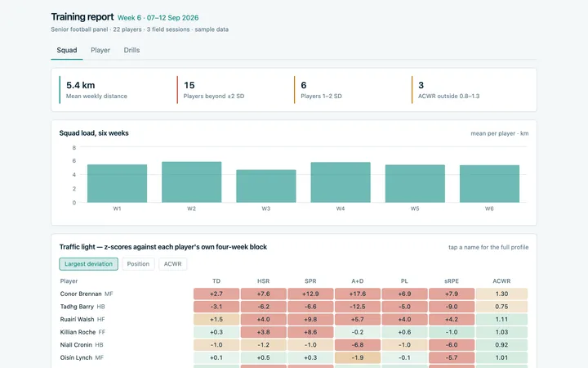Click Oisín Lynch's ACWR cell 1.01
The height and width of the screenshot is (368, 588).
501,358
